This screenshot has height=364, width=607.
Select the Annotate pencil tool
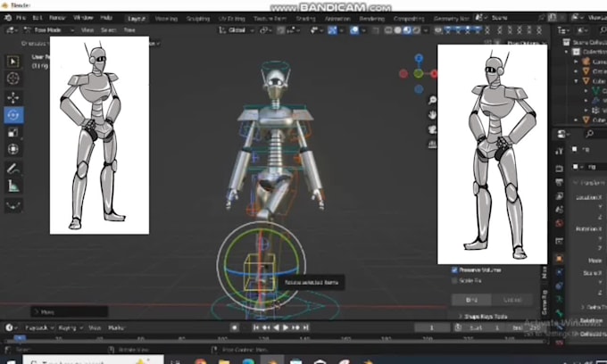pyautogui.click(x=13, y=169)
